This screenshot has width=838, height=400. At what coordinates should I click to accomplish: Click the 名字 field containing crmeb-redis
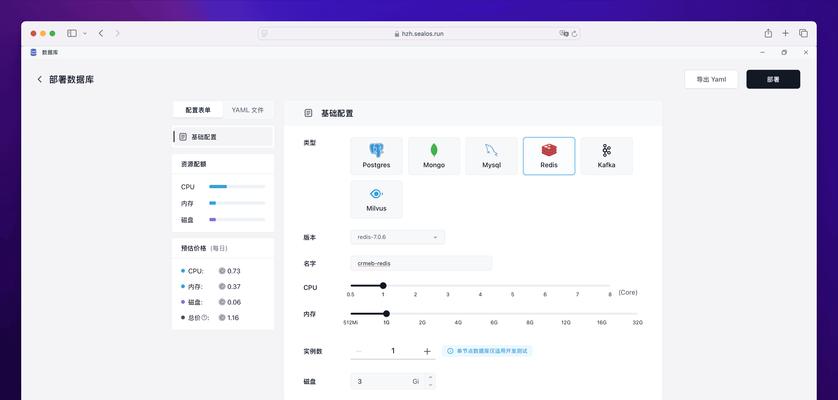click(x=421, y=263)
